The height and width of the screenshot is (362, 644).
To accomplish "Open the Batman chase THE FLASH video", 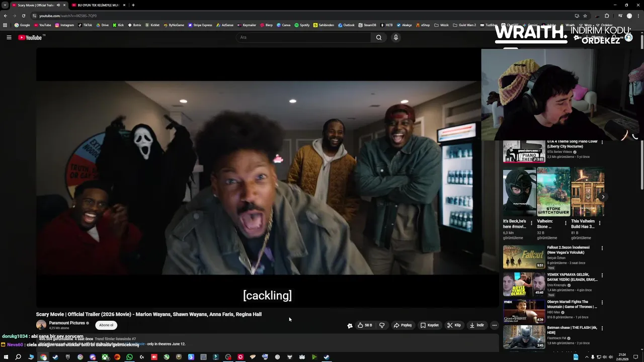I will point(524,338).
